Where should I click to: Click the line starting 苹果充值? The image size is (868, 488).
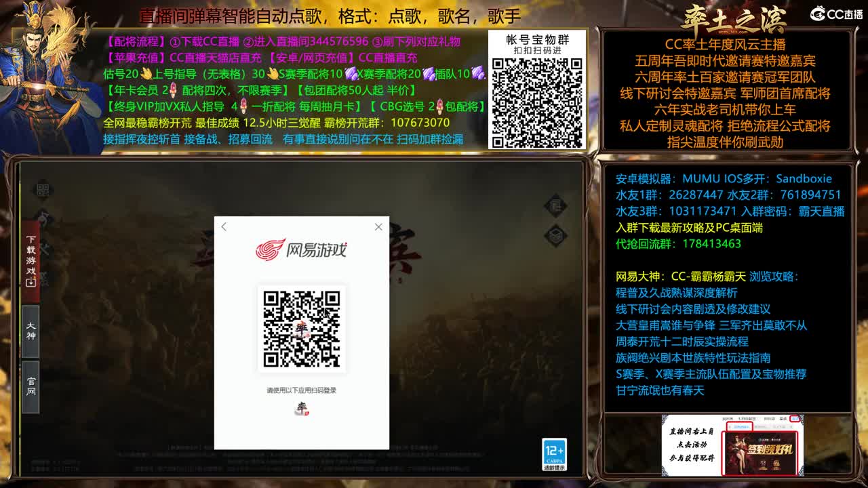point(262,58)
